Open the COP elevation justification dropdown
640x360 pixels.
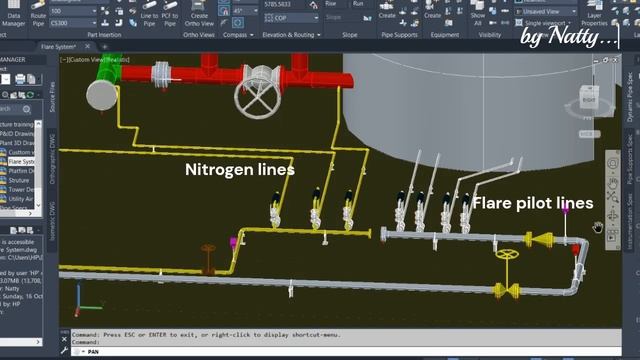[x=291, y=18]
